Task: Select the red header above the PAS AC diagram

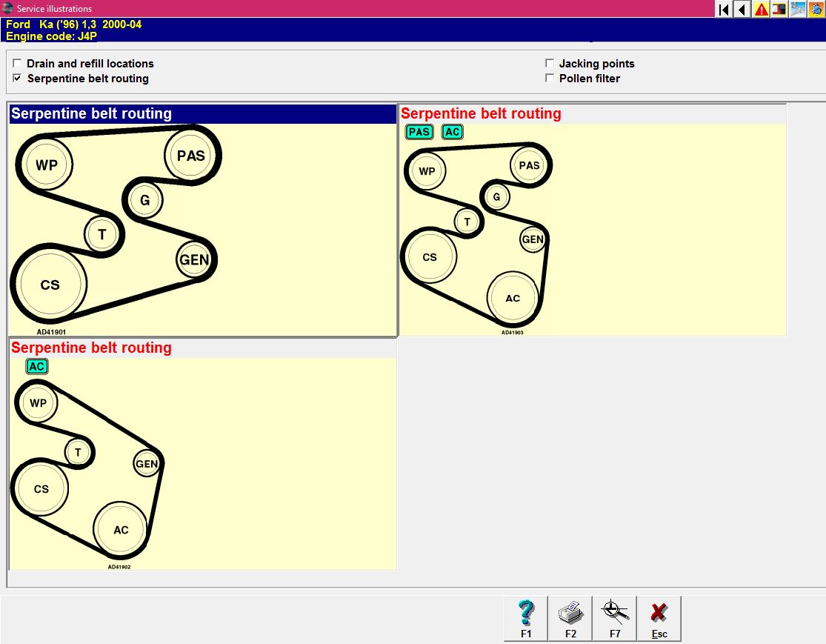Action: pyautogui.click(x=481, y=114)
